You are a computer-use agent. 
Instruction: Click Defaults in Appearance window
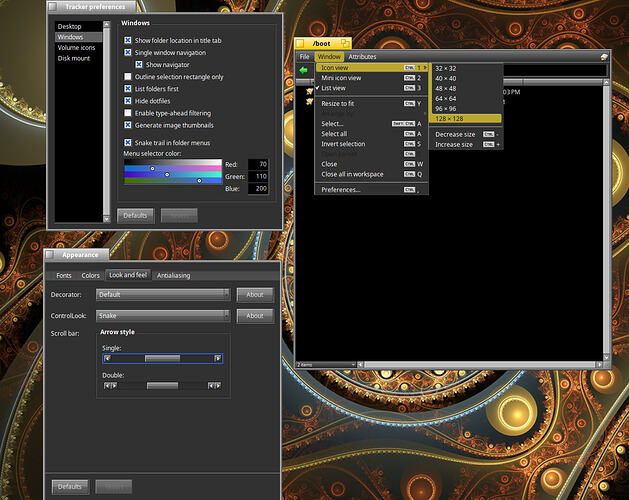(x=70, y=486)
